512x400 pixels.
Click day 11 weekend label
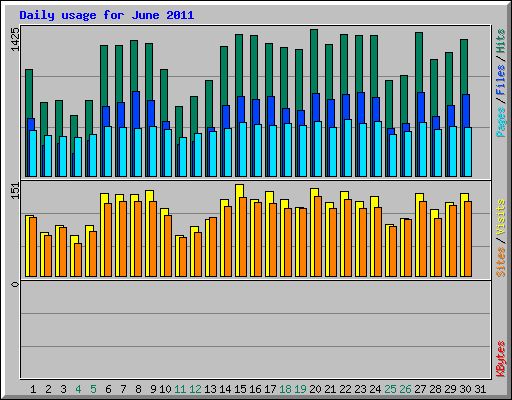180,389
